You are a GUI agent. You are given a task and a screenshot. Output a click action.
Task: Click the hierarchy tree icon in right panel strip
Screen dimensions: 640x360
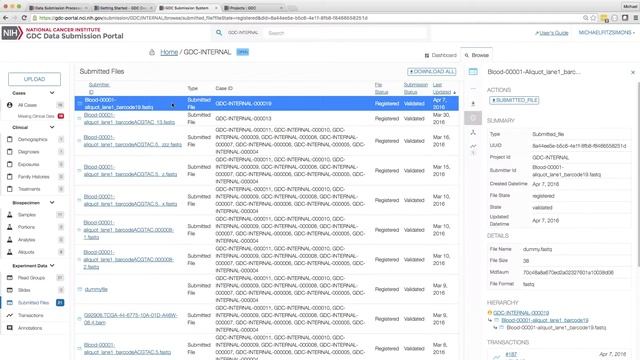click(x=473, y=132)
